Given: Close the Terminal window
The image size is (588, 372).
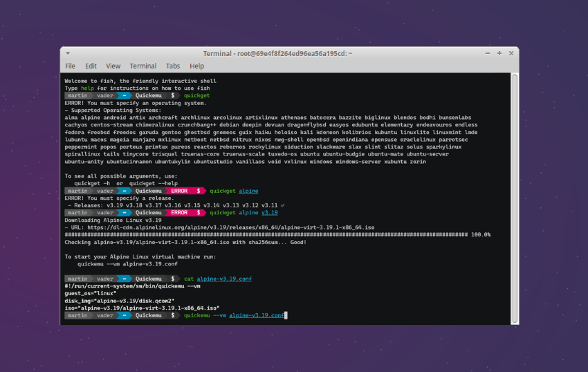Looking at the screenshot, I should point(511,53).
